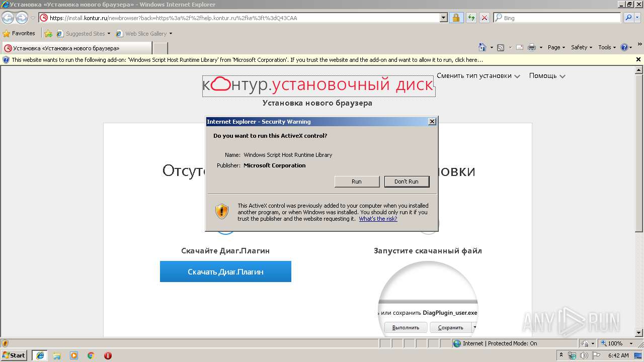Expand the address bar autocomplete dropdown

(443, 18)
